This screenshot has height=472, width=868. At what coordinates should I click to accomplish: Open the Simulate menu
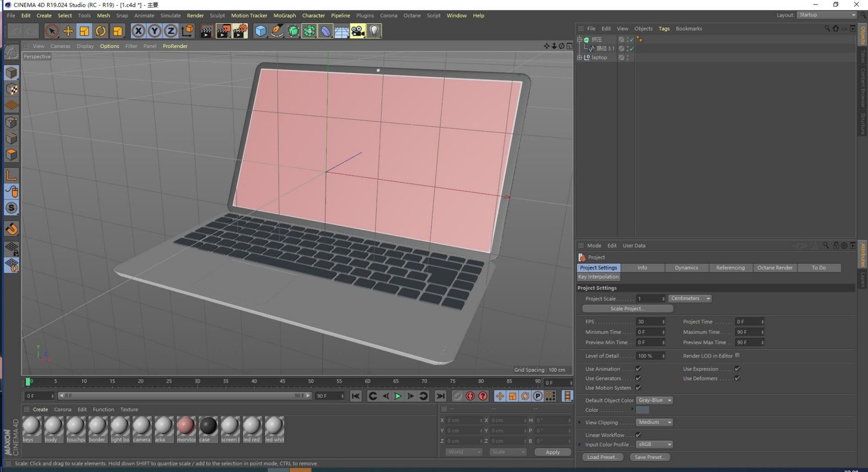pos(170,15)
